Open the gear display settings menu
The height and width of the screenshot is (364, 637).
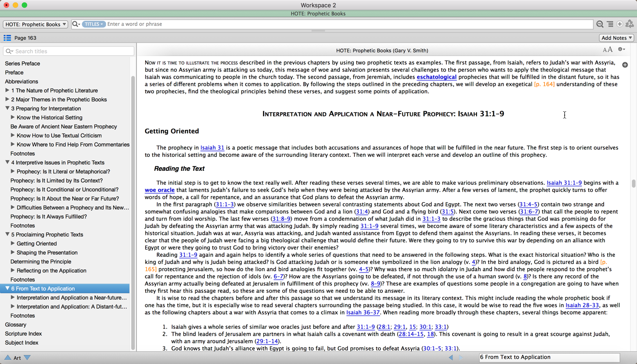tap(621, 50)
